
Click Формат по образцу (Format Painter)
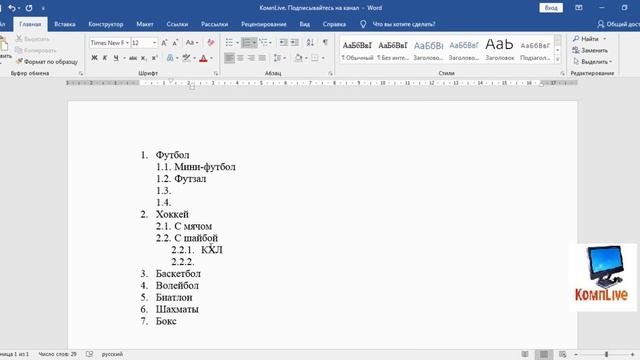(47, 62)
